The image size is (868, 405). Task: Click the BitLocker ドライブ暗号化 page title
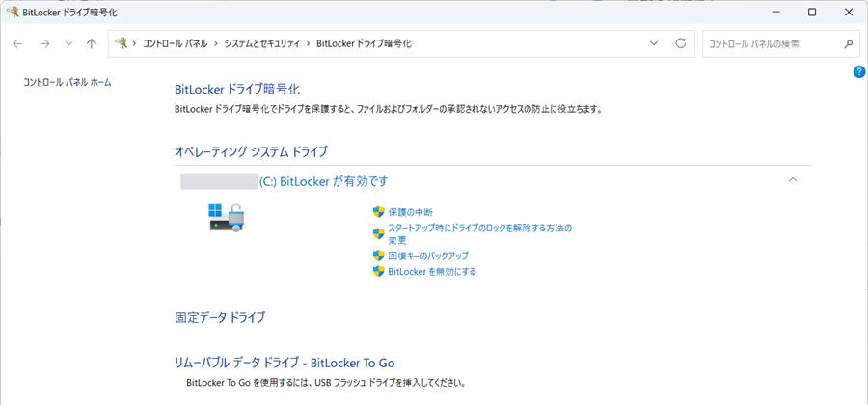[x=237, y=89]
